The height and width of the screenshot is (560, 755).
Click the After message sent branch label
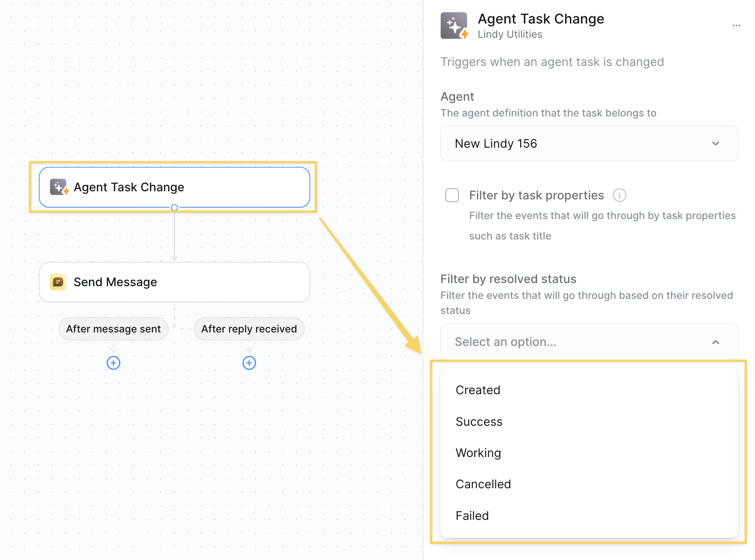pyautogui.click(x=113, y=329)
